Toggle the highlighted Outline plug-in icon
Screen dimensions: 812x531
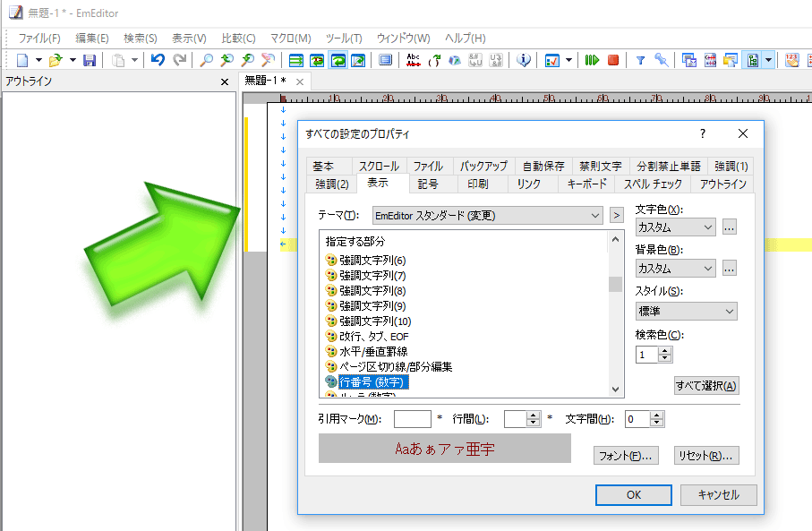[x=752, y=60]
